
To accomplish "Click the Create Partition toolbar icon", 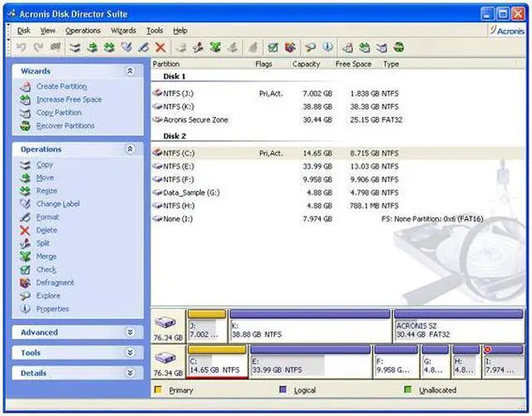I will click(x=347, y=47).
